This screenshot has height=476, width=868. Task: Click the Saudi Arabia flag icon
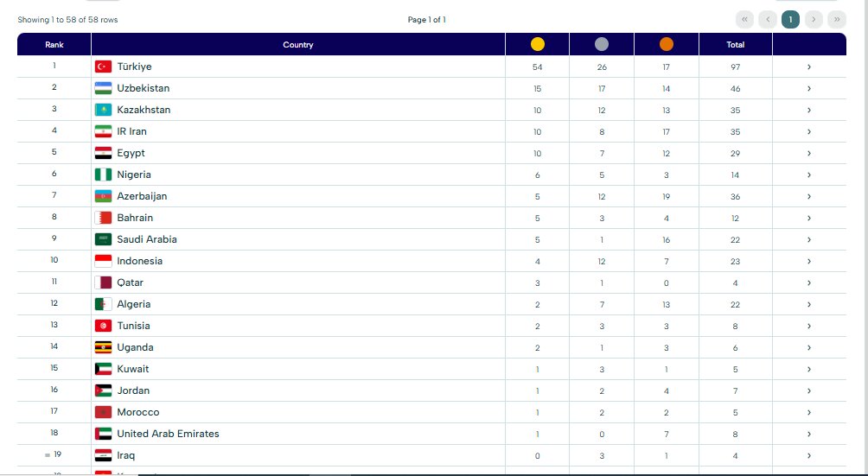click(103, 239)
